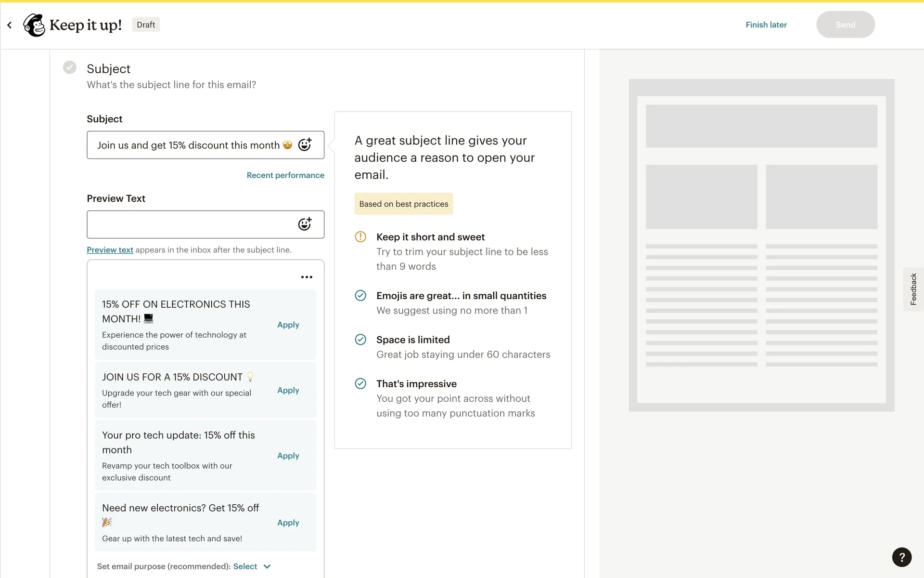Open the Recent performance link
This screenshot has height=578, width=924.
(x=285, y=175)
